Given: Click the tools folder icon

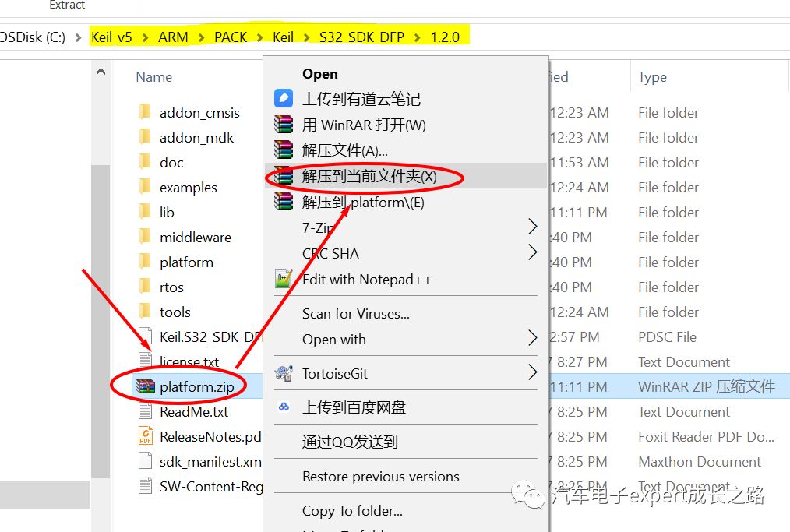Looking at the screenshot, I should (145, 312).
